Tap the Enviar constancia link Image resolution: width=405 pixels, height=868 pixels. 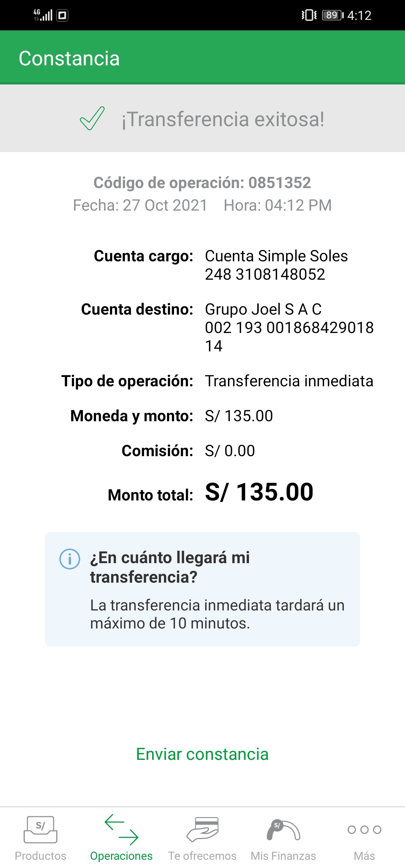202,754
